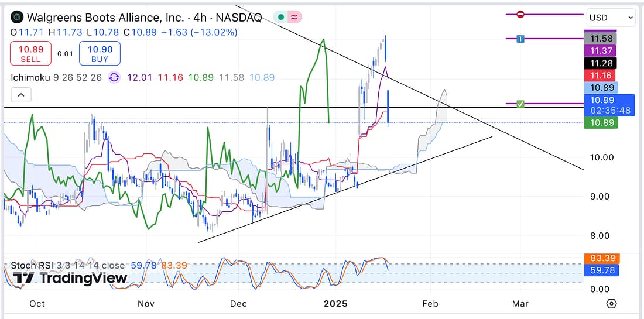Click the 2025 date label on time axis
644x319 pixels.
pos(337,304)
